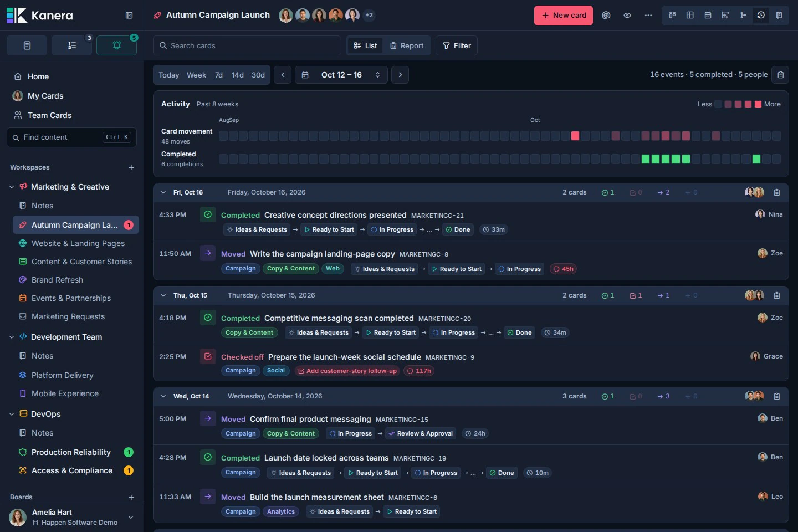Open the Oct 12 – 16 date picker
Viewport: 798px width, 532px height.
[341, 75]
